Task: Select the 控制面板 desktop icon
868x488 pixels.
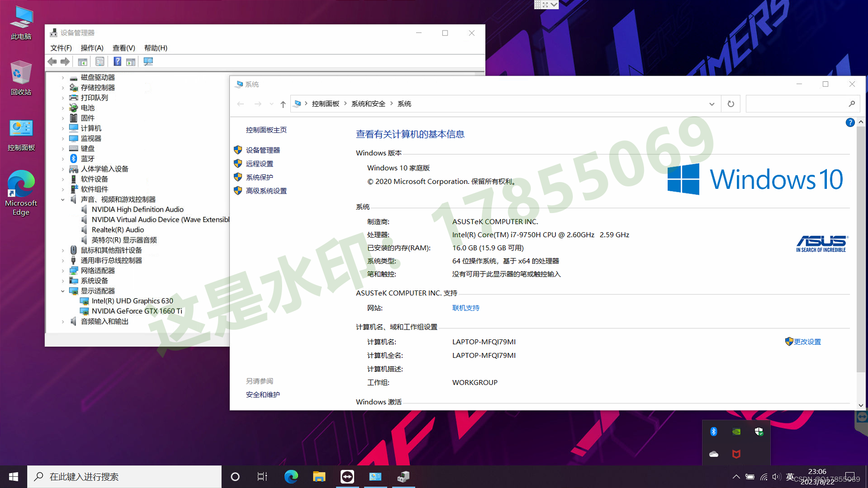Action: coord(21,135)
